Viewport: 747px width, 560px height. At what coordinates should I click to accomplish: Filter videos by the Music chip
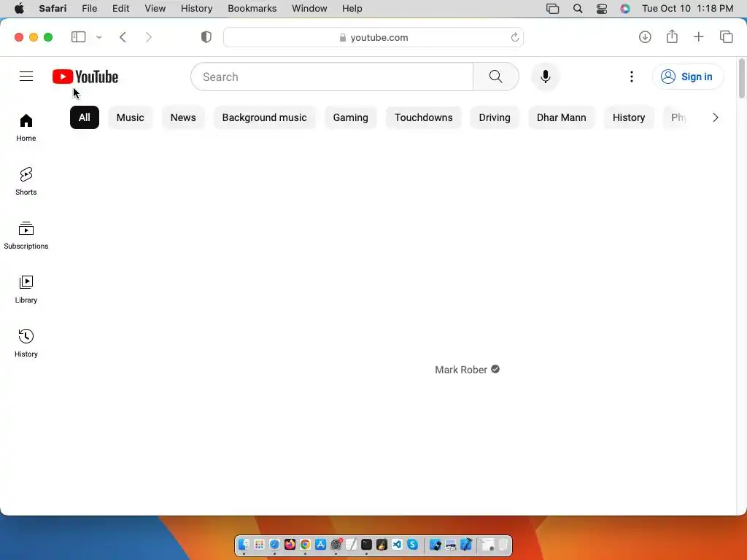pyautogui.click(x=130, y=117)
